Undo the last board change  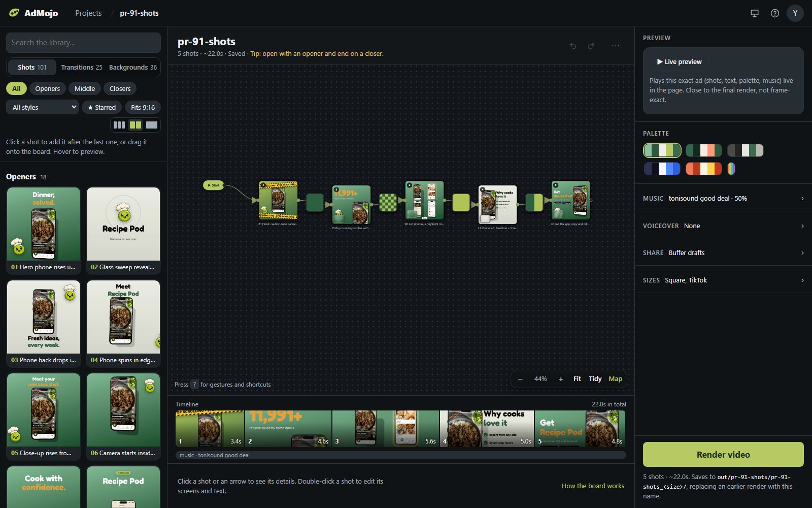click(573, 46)
